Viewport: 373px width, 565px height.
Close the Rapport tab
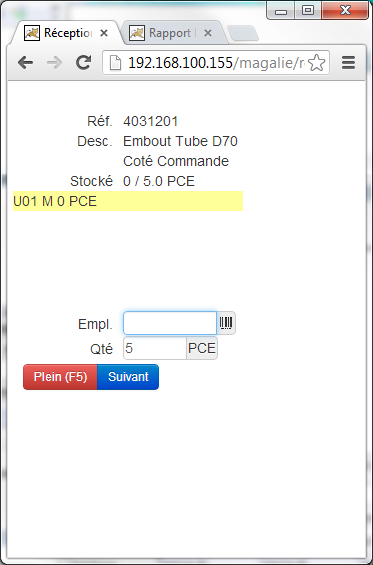(208, 33)
